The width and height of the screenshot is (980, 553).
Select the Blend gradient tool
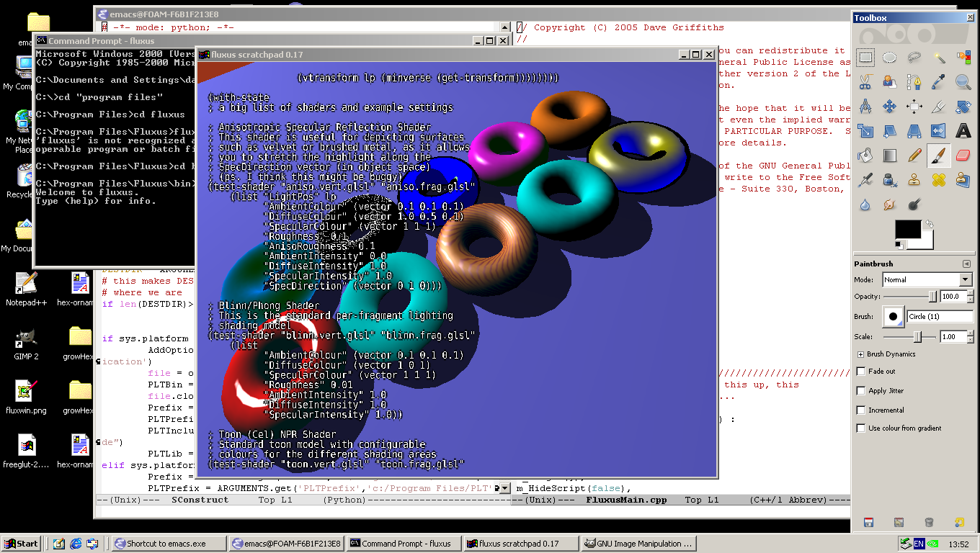[x=890, y=156]
